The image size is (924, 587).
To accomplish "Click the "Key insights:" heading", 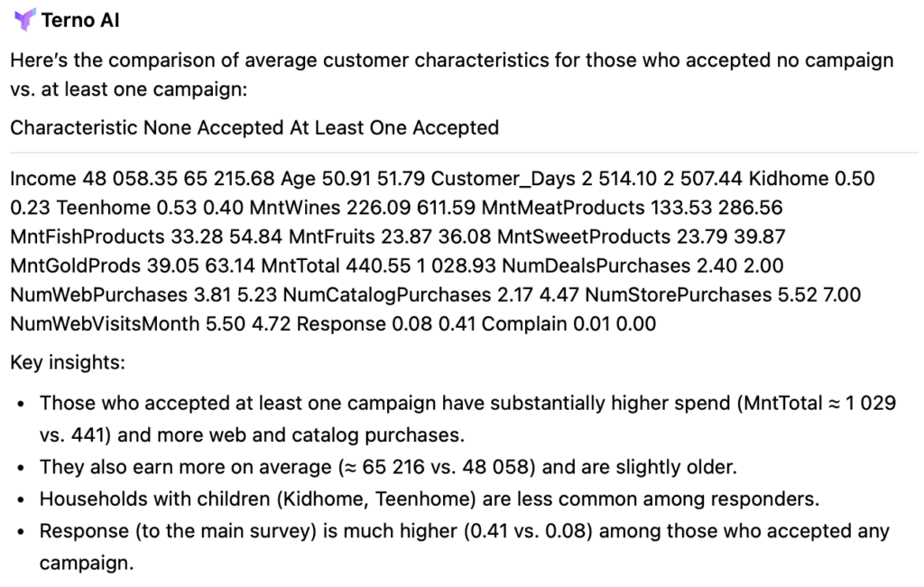I will [68, 363].
